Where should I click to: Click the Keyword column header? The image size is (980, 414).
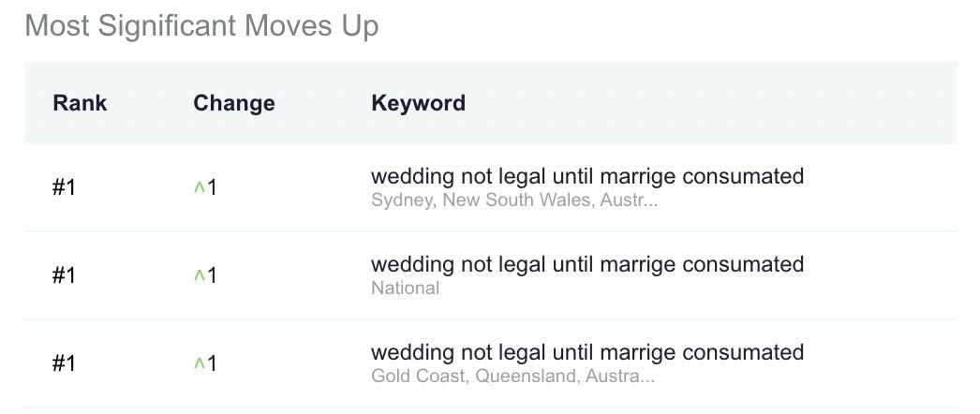point(418,103)
